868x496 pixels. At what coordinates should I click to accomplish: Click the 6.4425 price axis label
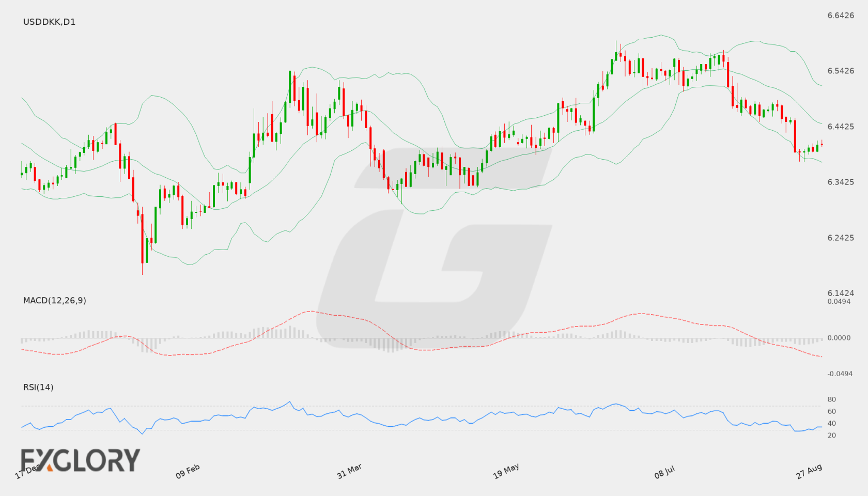pyautogui.click(x=841, y=127)
